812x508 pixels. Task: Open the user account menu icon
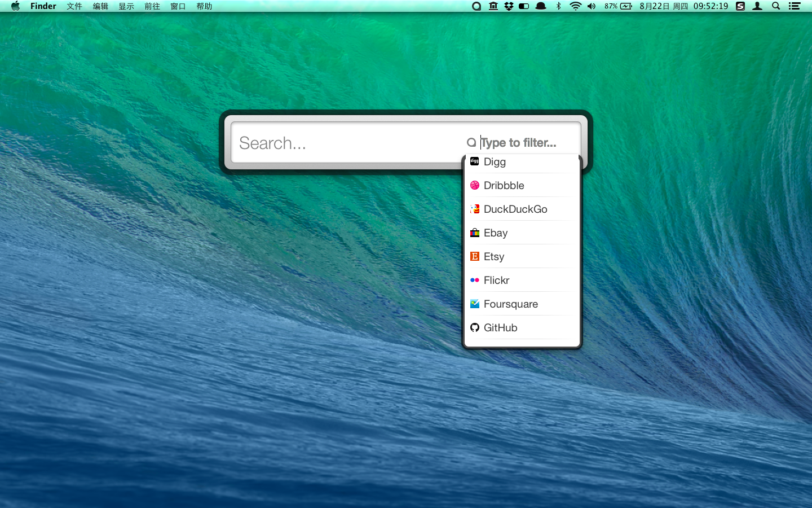click(x=758, y=6)
